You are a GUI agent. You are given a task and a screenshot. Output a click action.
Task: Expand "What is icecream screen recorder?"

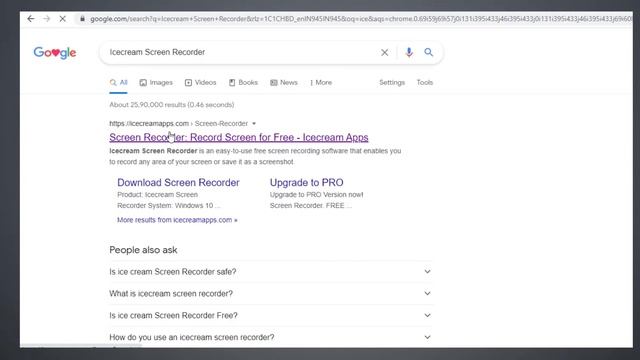(x=270, y=293)
